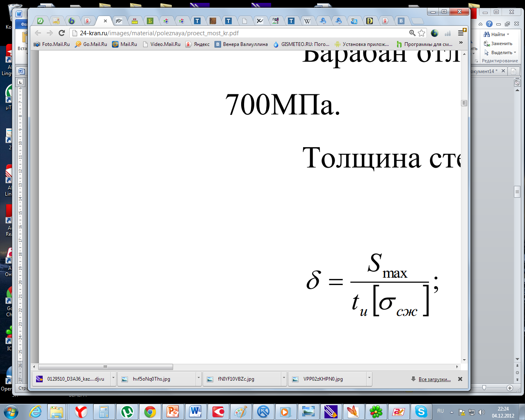The width and height of the screenshot is (525, 420).
Task: Switch to the blue 'b' icon tab
Action: click(x=72, y=21)
